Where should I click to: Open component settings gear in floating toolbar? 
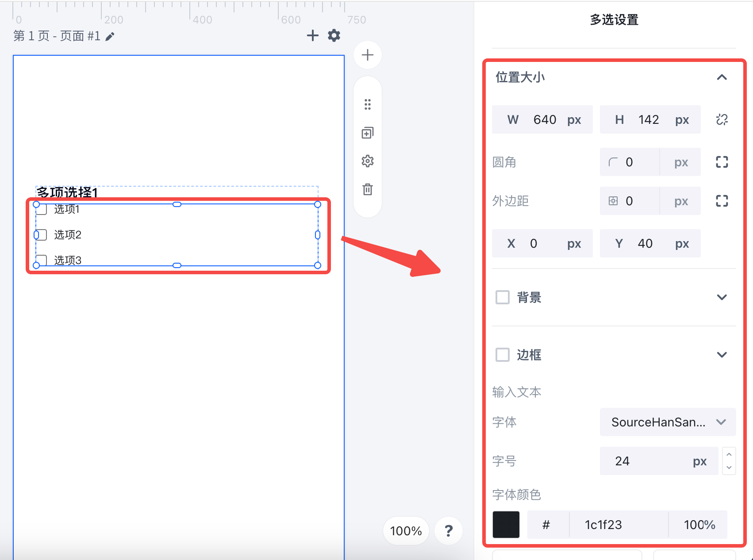(368, 161)
